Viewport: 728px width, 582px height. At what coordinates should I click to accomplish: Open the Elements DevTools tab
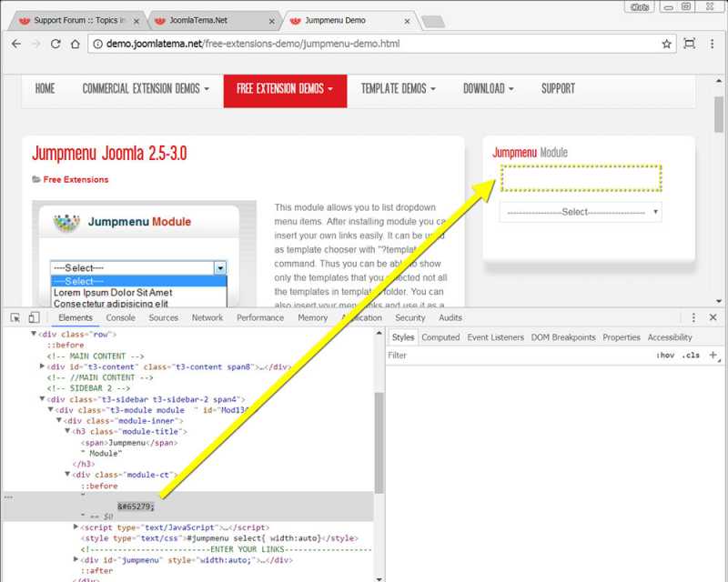point(76,317)
